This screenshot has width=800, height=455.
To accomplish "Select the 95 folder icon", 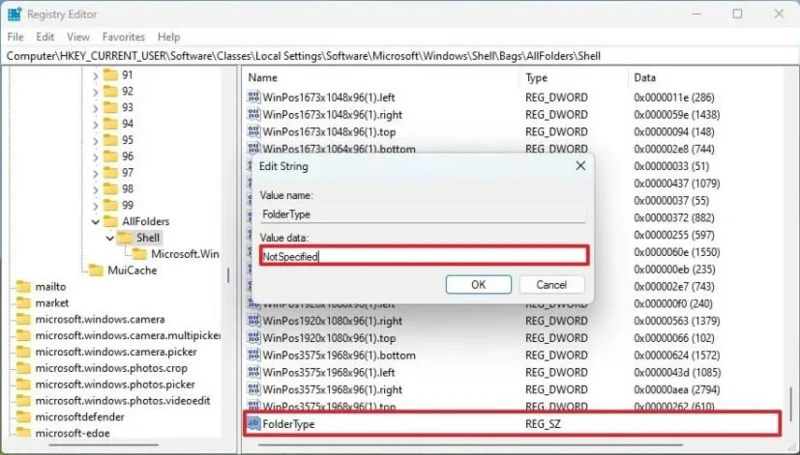I will [x=110, y=140].
